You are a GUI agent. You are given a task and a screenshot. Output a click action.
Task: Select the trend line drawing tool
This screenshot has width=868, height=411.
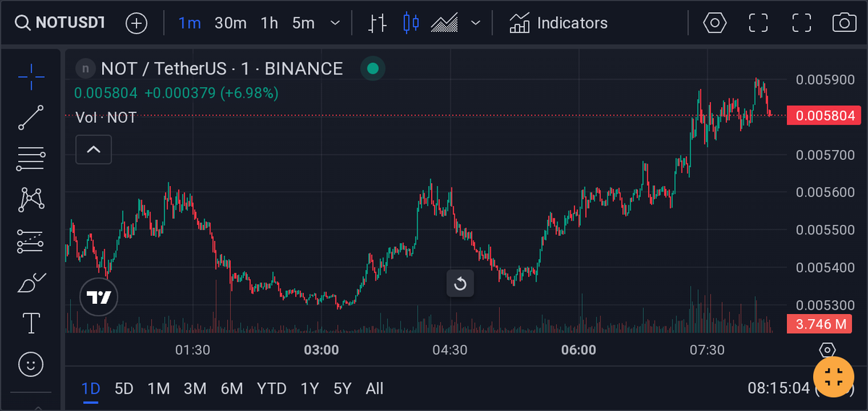31,117
